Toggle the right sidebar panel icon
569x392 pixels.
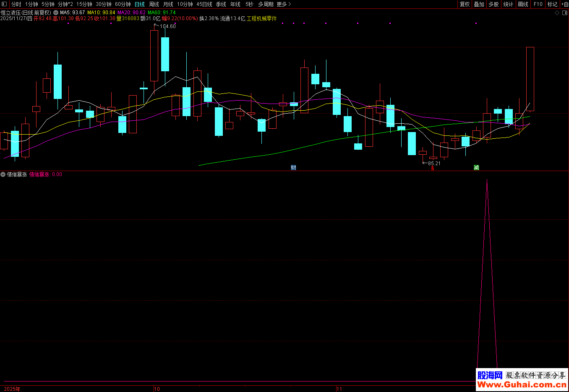tap(564, 13)
